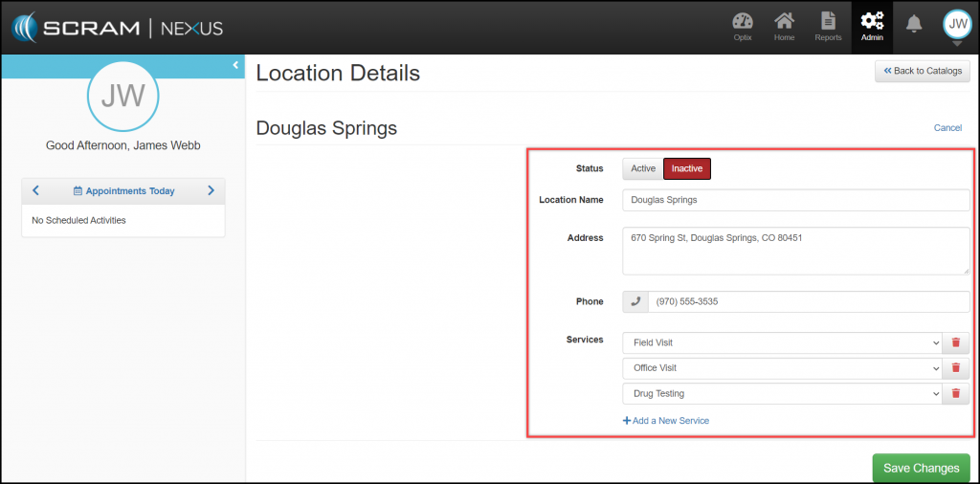Viewport: 980px width, 484px height.
Task: Open the Optix dashboard icon
Action: click(743, 27)
